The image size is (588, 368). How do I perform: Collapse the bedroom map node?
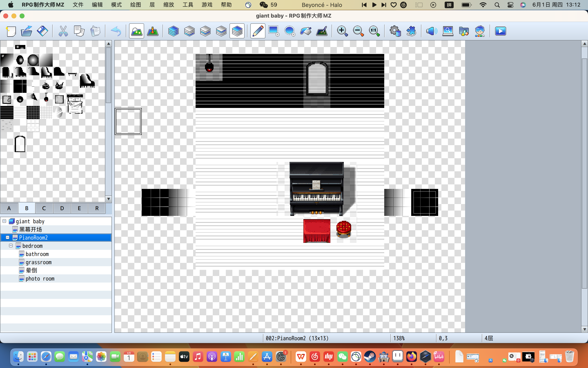(x=11, y=246)
